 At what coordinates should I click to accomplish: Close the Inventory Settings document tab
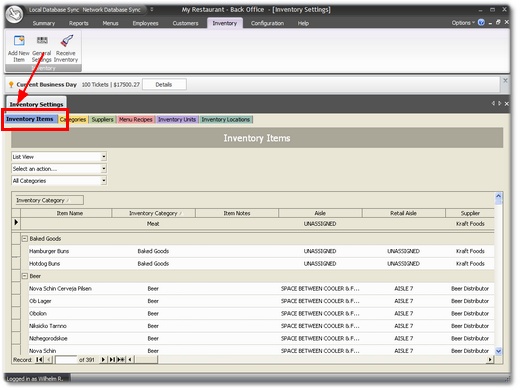(506, 104)
